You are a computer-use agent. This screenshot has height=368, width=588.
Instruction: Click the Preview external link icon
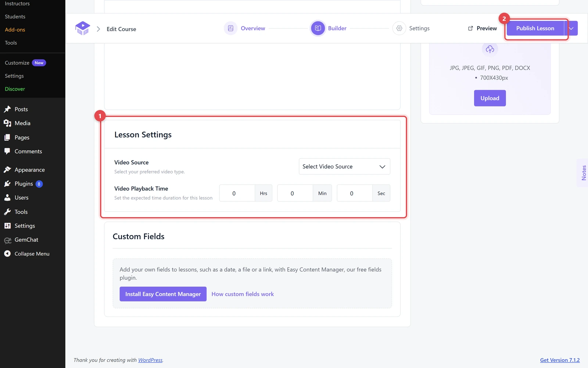(470, 28)
